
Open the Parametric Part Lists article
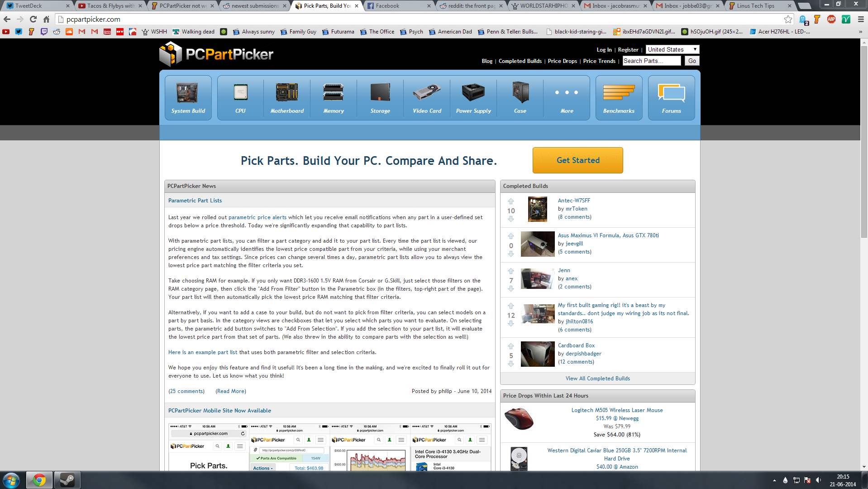click(x=195, y=201)
